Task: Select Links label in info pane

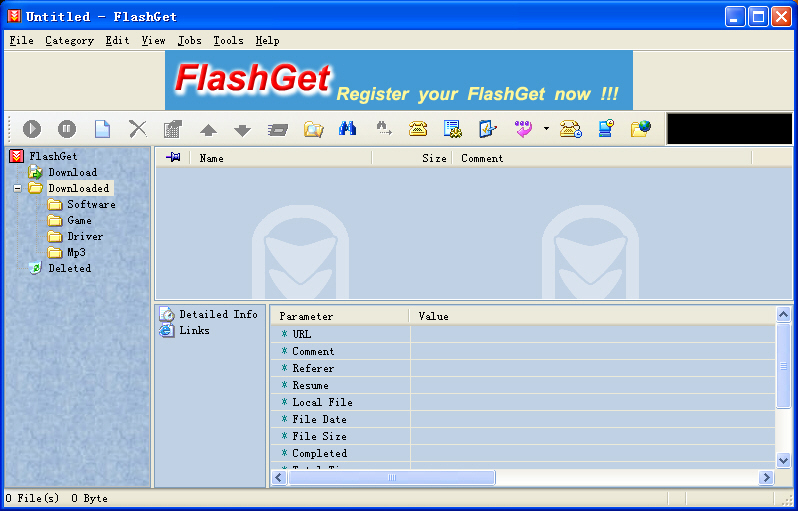Action: 194,330
